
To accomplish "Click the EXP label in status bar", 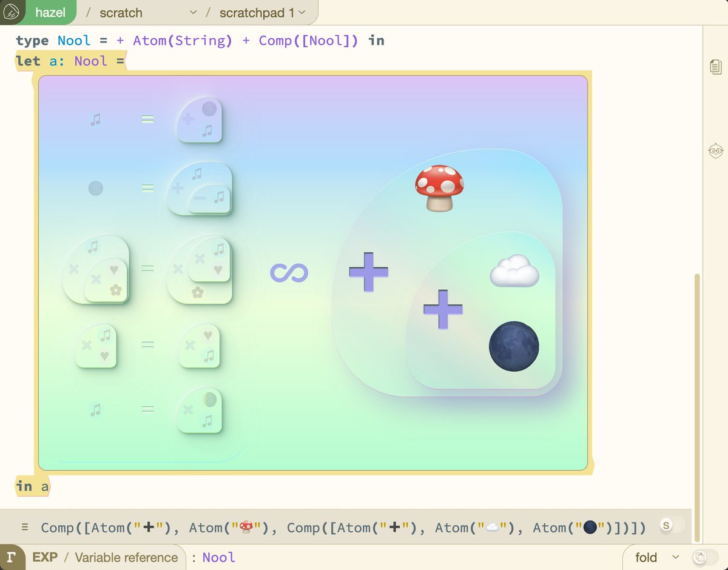I will [45, 557].
